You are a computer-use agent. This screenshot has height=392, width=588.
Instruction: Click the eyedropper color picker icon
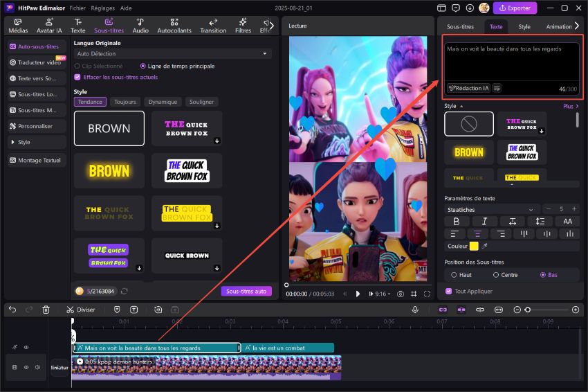(485, 246)
